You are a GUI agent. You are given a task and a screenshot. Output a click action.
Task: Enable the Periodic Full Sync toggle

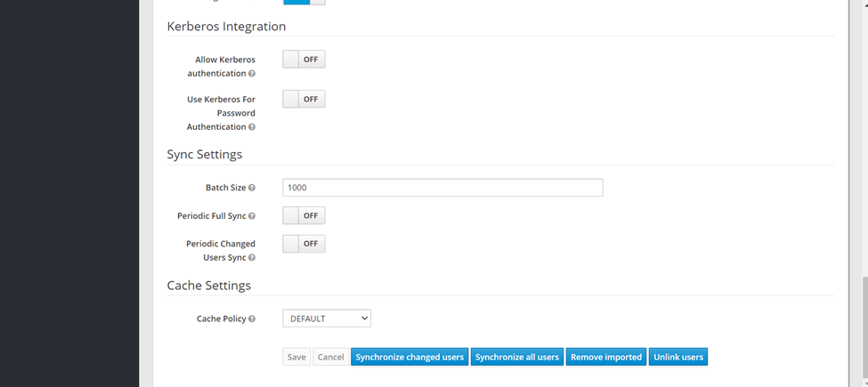(304, 215)
